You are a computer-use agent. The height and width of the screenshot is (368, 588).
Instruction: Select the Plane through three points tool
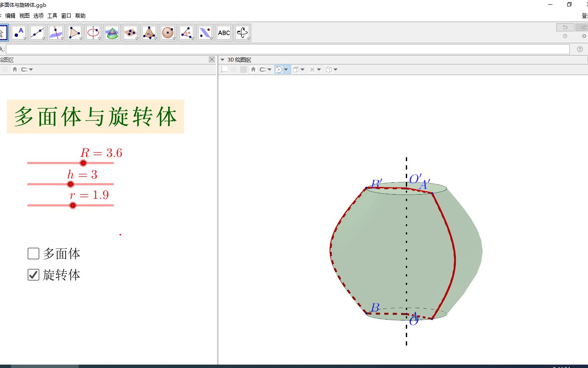pyautogui.click(x=130, y=33)
